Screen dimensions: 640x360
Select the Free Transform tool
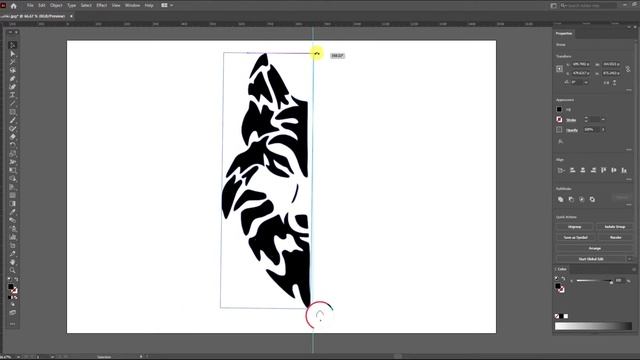(x=13, y=170)
